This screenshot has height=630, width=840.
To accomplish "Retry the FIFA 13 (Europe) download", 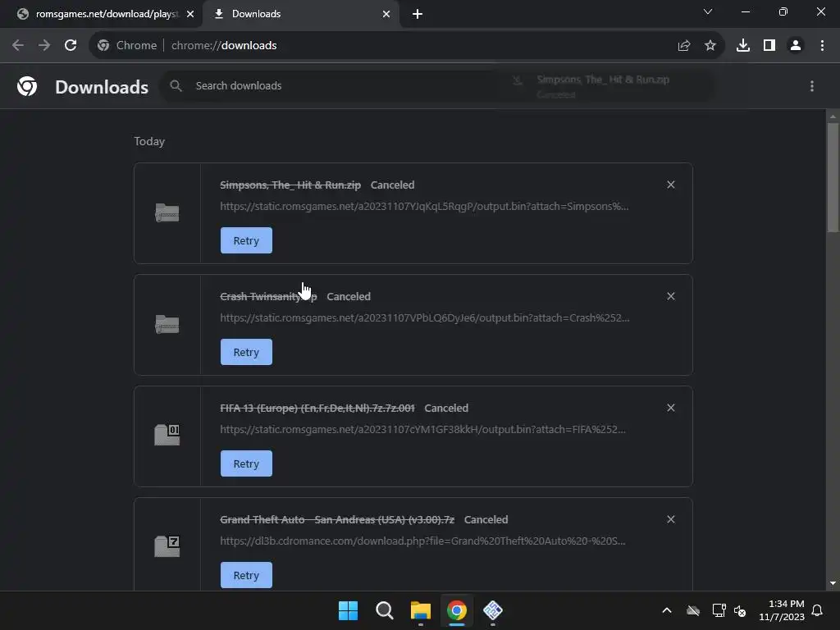I will point(246,463).
